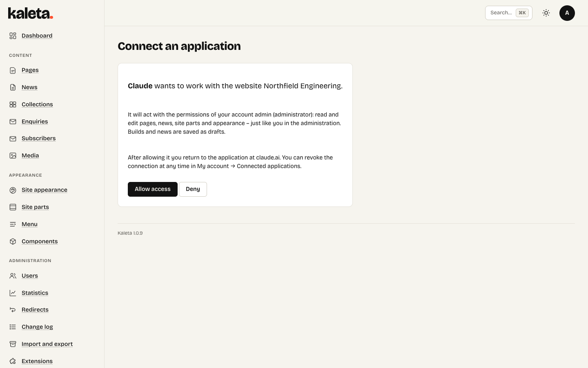This screenshot has height=368, width=588.
Task: Click the Redirects arrow icon
Action: [x=13, y=310]
